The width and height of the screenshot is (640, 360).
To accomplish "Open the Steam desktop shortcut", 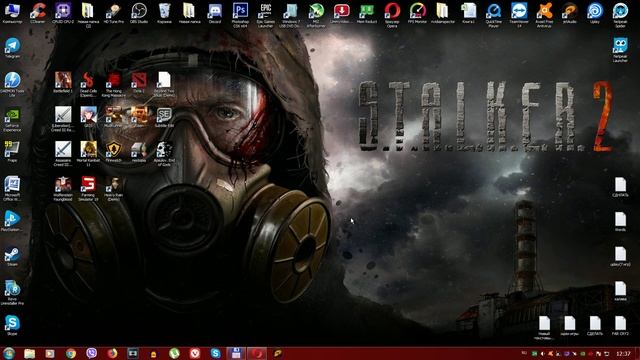I will point(12,256).
